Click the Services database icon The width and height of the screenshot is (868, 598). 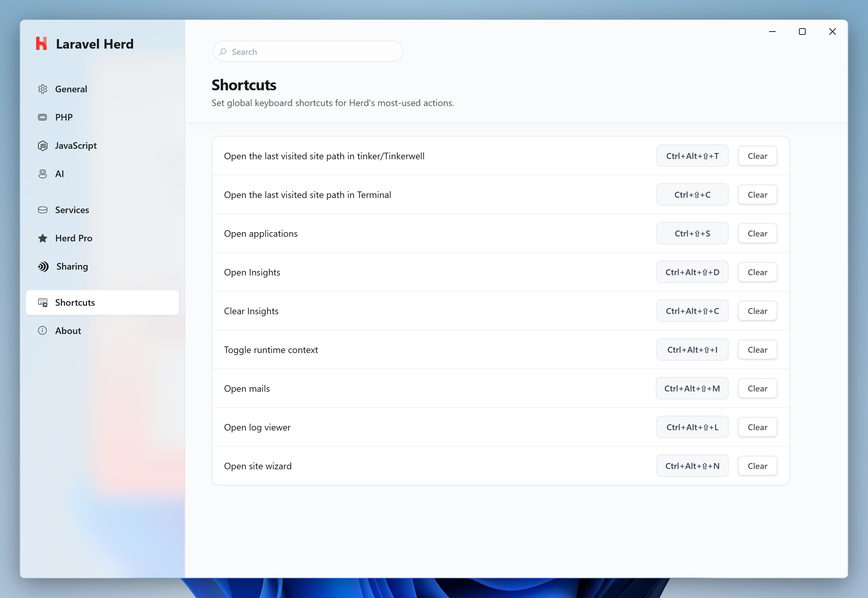[x=43, y=210]
